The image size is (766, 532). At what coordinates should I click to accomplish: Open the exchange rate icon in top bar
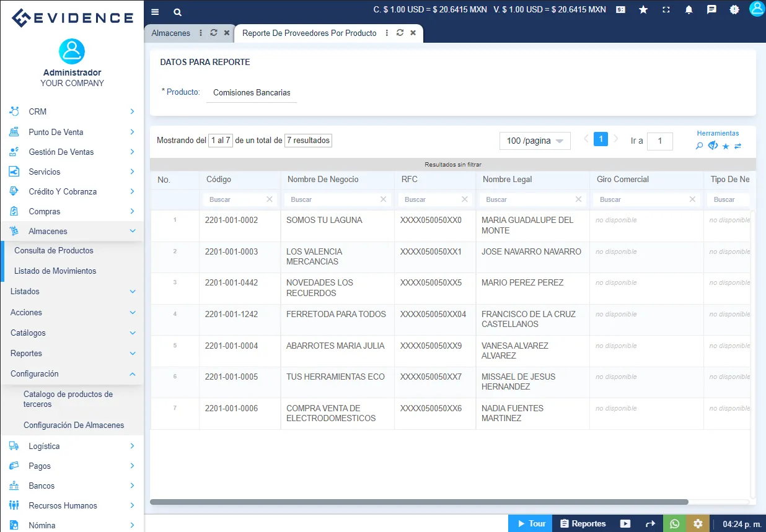click(x=620, y=9)
